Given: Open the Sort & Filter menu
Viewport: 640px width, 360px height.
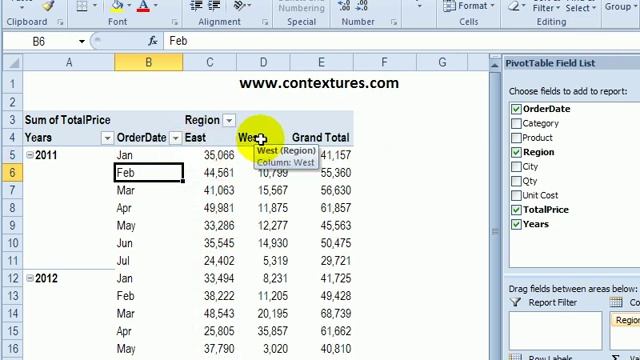Looking at the screenshot, I should (546, 8).
